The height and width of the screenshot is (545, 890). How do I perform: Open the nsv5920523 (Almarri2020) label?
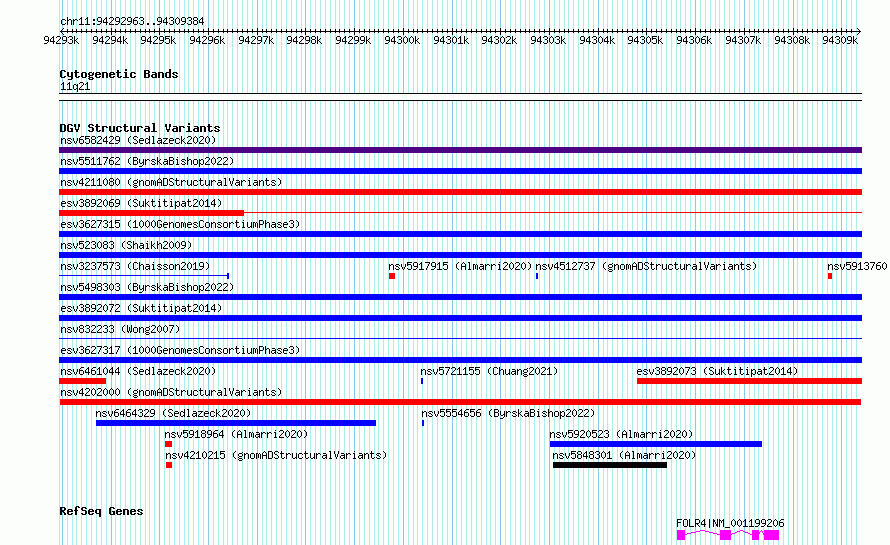tap(621, 434)
